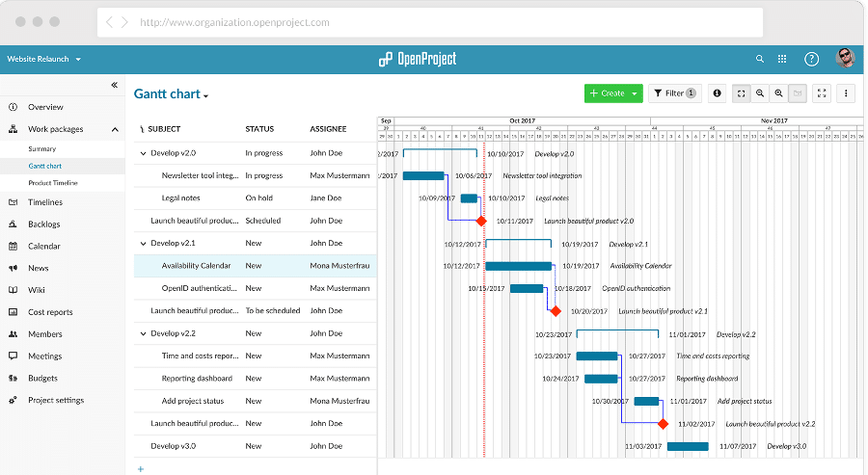868x475 pixels.
Task: Sort by the ASSIGNEE column header
Action: click(328, 129)
